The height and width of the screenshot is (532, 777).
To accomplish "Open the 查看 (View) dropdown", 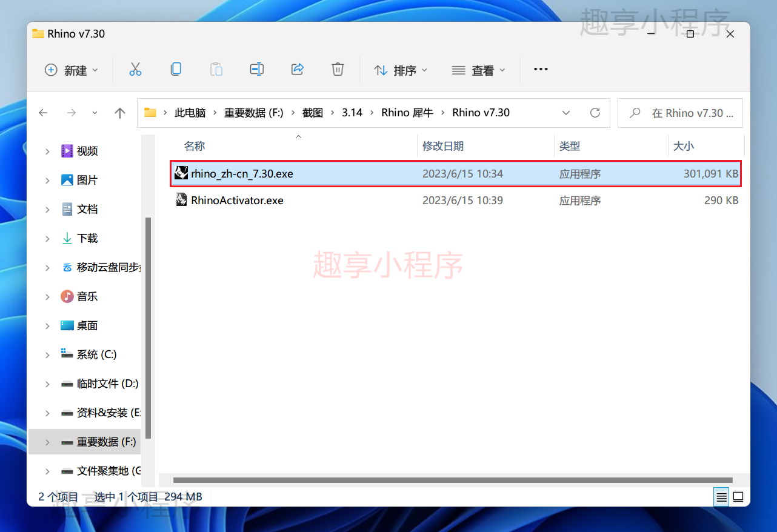I will point(479,70).
